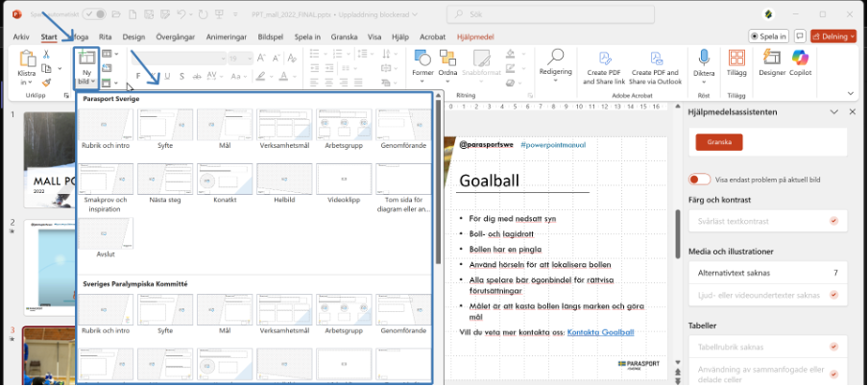Click the decrease font size icon
Viewport: 868px width, 386px height.
click(x=276, y=59)
